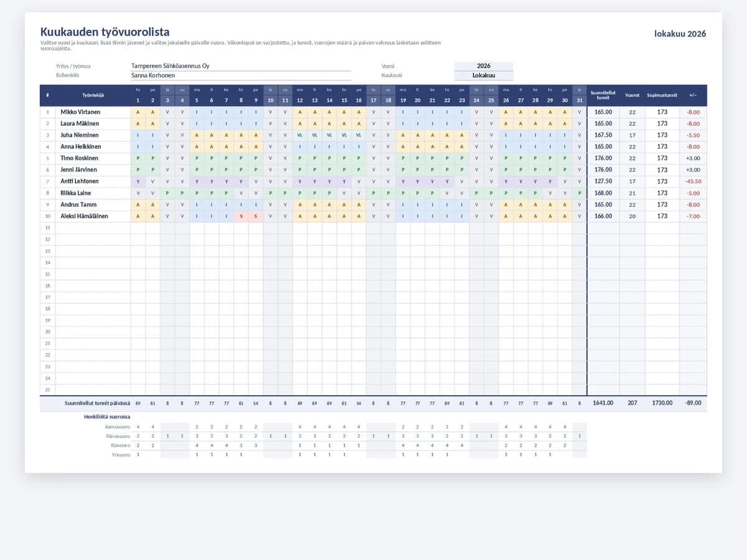Select employee name "Anna Heikkinen"
Screen dimensions: 747x560
[81, 147]
